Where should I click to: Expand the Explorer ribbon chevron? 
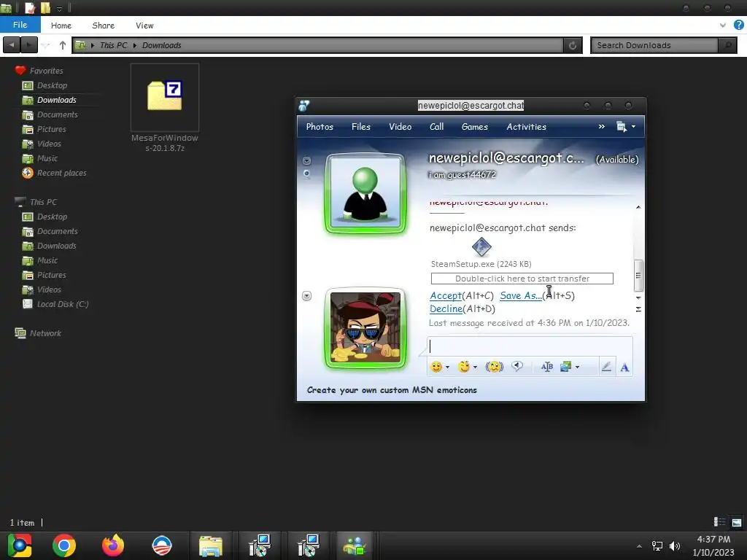723,26
